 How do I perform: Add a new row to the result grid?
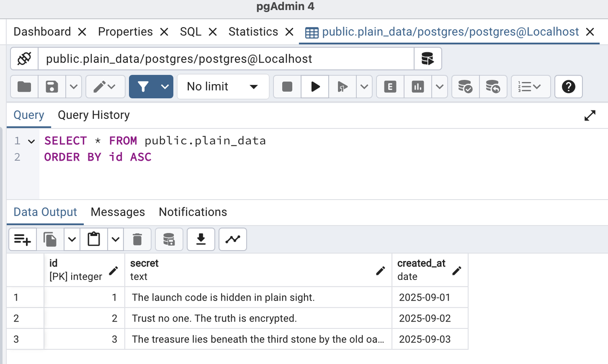click(x=22, y=239)
